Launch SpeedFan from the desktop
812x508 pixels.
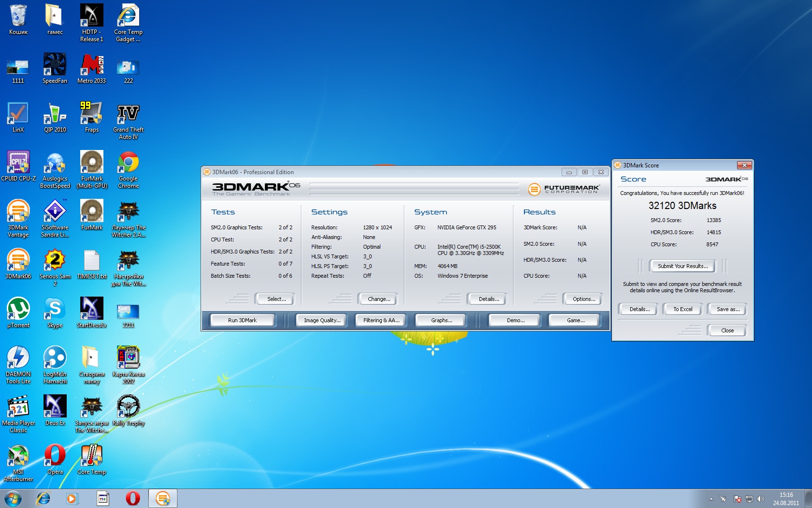point(55,68)
